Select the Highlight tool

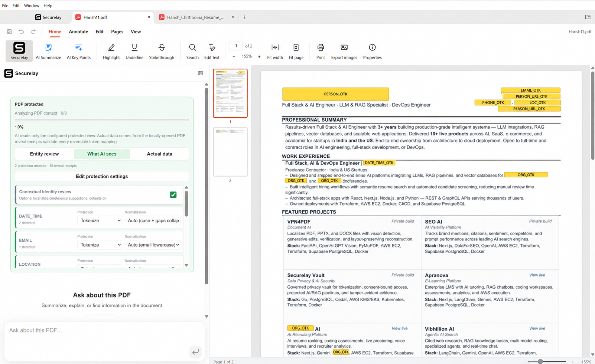pyautogui.click(x=111, y=51)
